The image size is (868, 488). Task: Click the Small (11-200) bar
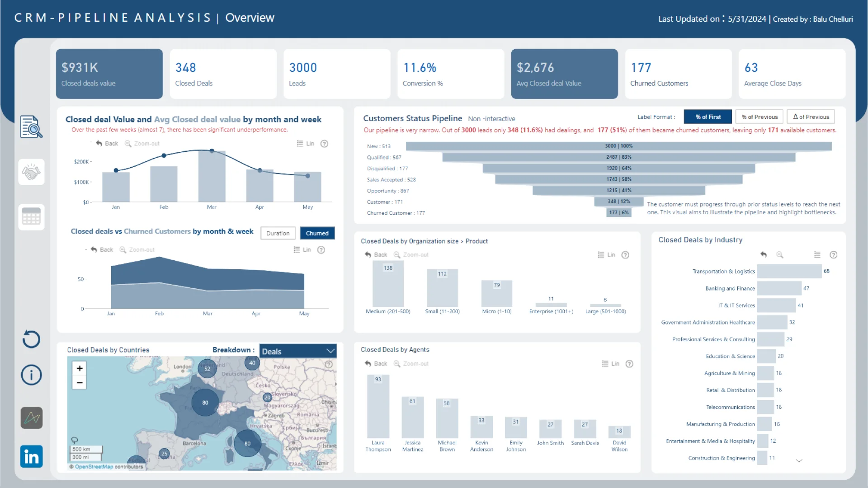pos(442,288)
